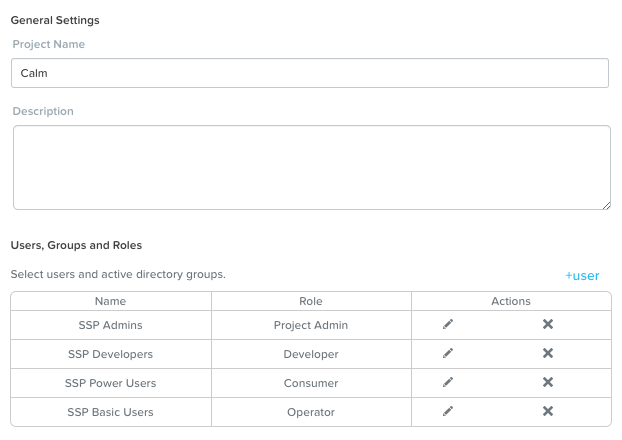
Task: Click the 'Select users and active directory groups.' text
Action: tap(118, 274)
